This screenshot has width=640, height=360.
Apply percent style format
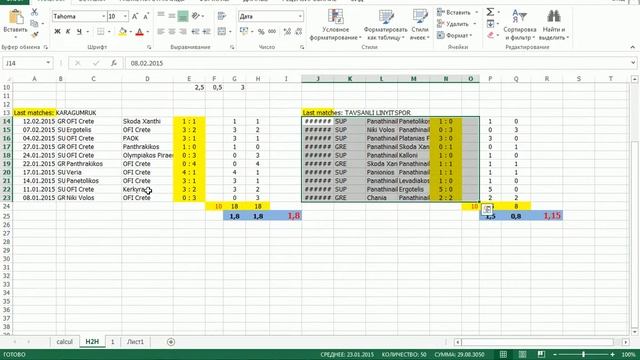[261, 31]
